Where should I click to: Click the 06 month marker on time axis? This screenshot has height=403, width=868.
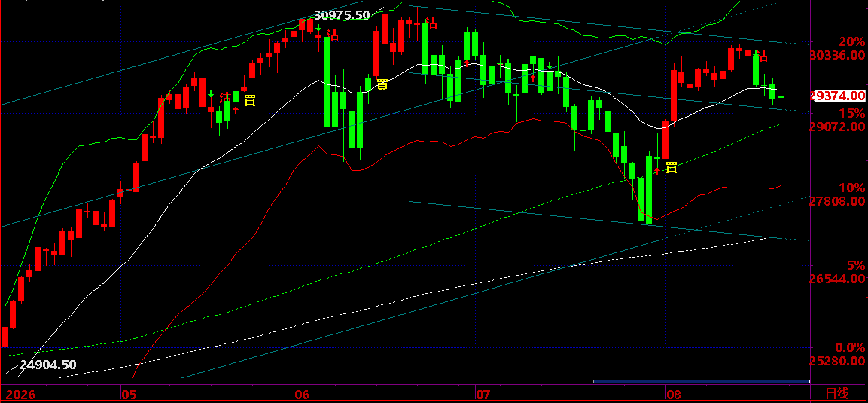[x=302, y=395]
